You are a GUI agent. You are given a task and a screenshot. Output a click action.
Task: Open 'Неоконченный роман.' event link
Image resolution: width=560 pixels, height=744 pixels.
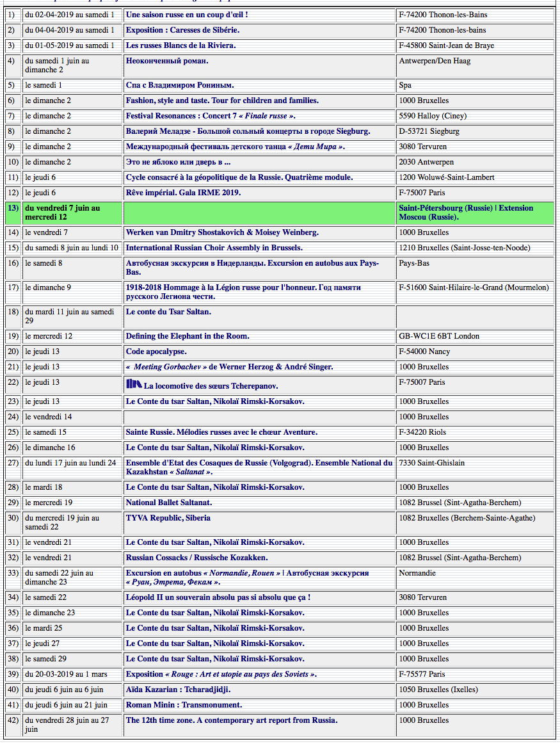pyautogui.click(x=167, y=61)
